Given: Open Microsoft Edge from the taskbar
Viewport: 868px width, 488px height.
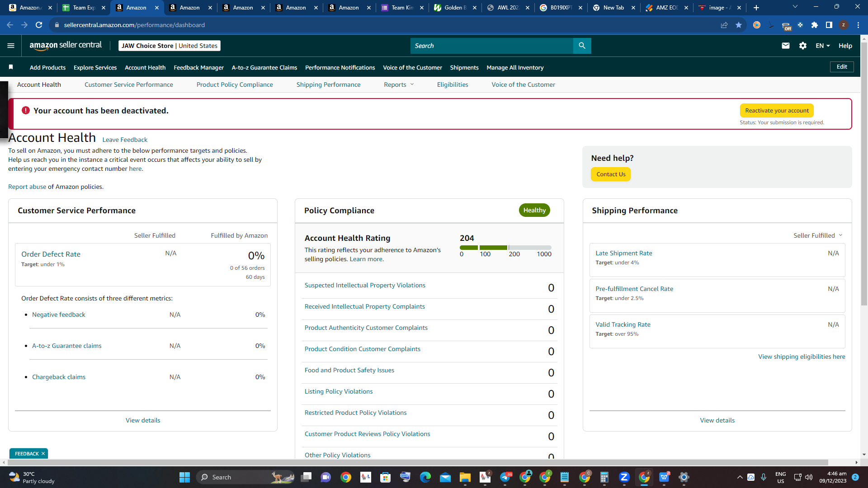Looking at the screenshot, I should coord(425,477).
